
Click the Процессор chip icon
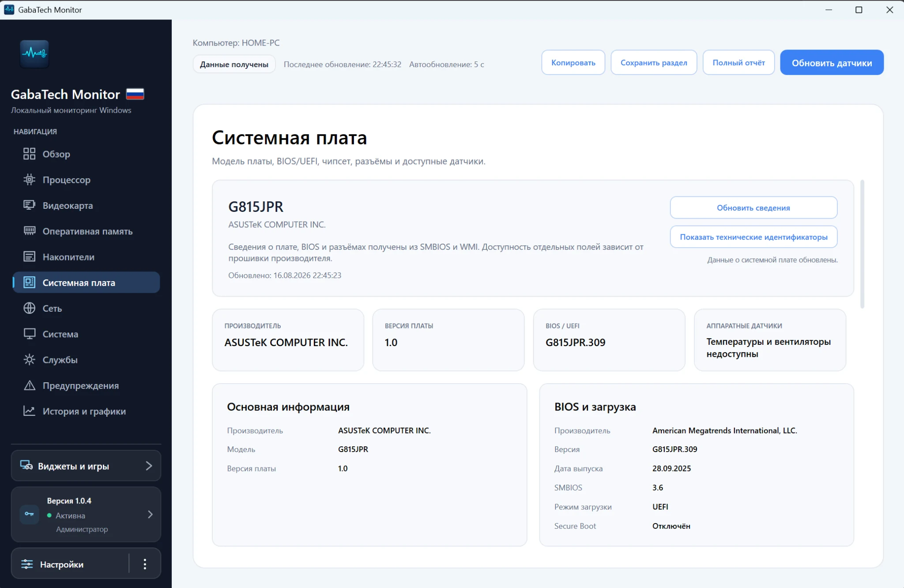point(29,179)
